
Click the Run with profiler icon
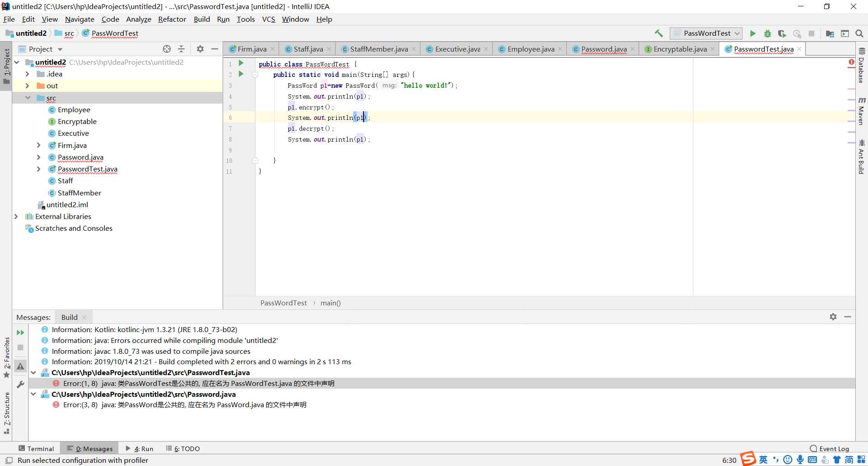pos(797,33)
